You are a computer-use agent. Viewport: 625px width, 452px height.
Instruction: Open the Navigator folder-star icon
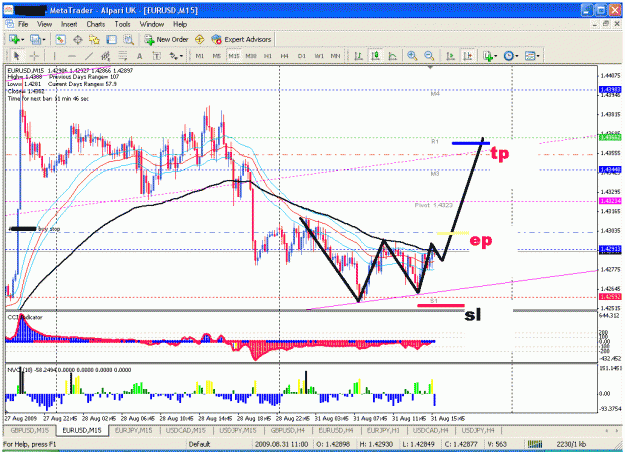tap(94, 39)
